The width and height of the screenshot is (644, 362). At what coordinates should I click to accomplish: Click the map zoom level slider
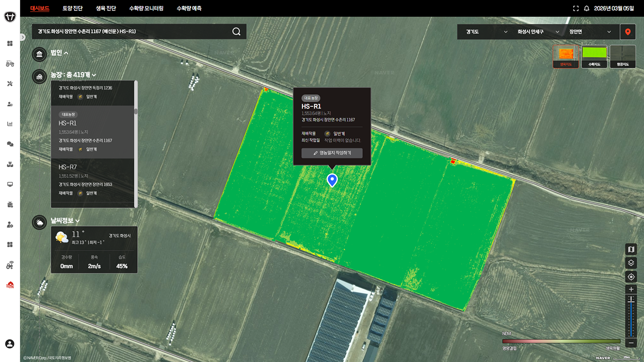coord(631,316)
